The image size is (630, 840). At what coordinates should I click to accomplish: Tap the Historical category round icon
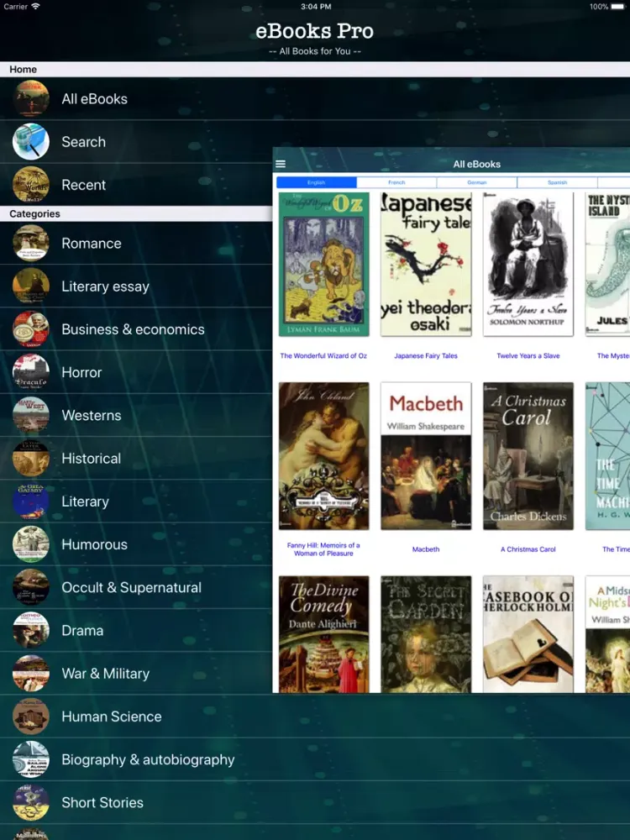31,458
